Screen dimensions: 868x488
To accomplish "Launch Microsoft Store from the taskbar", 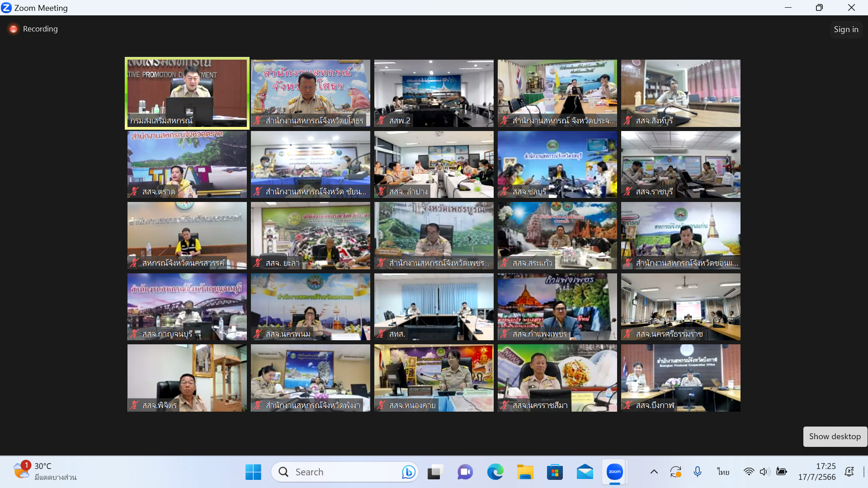I will (x=555, y=472).
